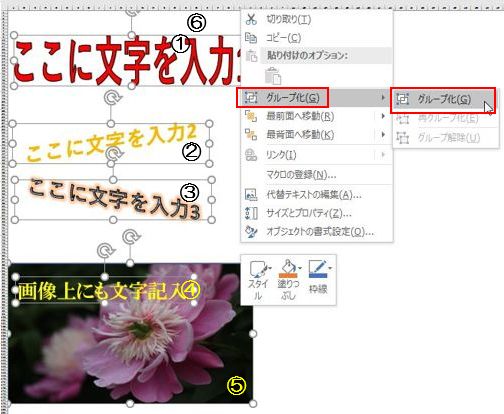The width and height of the screenshot is (504, 414).
Task: Open the 塗りつぶし dropdown arrow
Action: (x=300, y=268)
